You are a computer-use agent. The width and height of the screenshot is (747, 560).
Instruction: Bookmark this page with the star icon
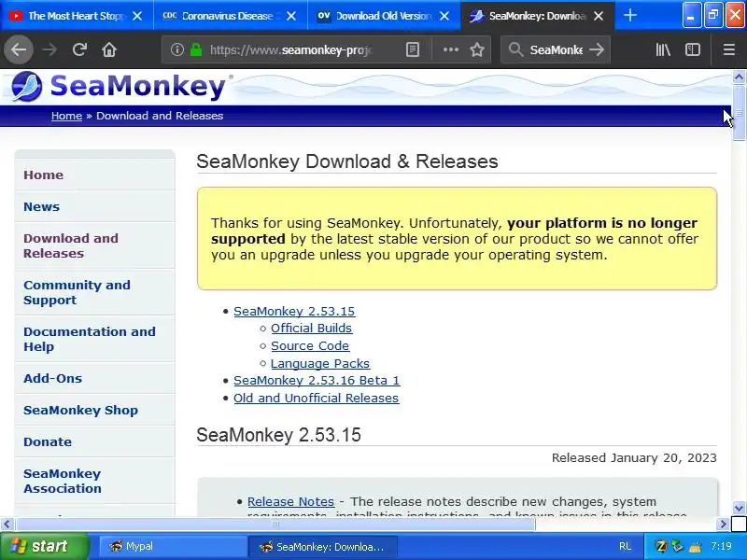point(477,49)
